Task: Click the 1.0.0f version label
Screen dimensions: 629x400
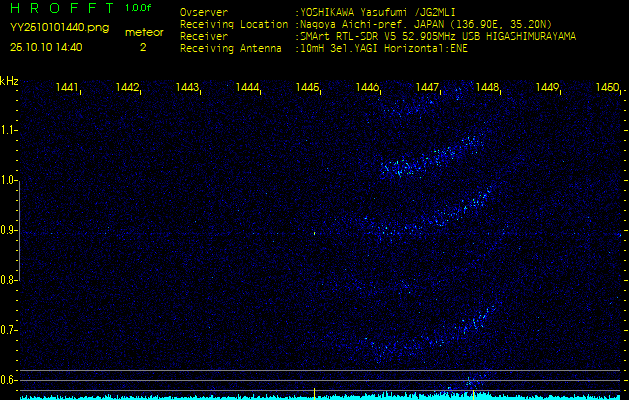Action: [139, 8]
